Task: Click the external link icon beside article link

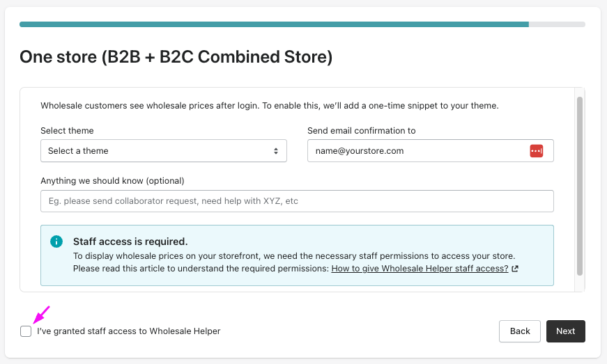Action: point(515,269)
